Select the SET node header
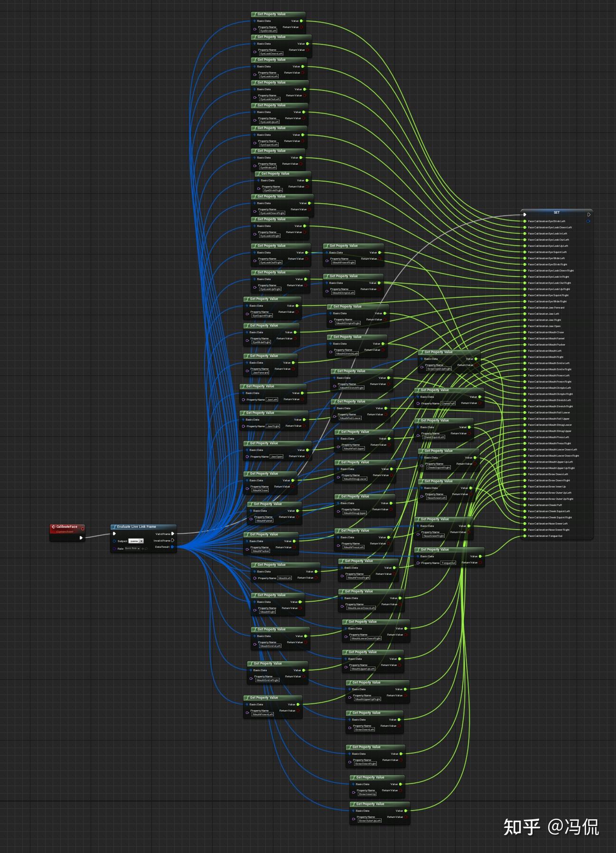This screenshot has height=853, width=616. pos(557,212)
